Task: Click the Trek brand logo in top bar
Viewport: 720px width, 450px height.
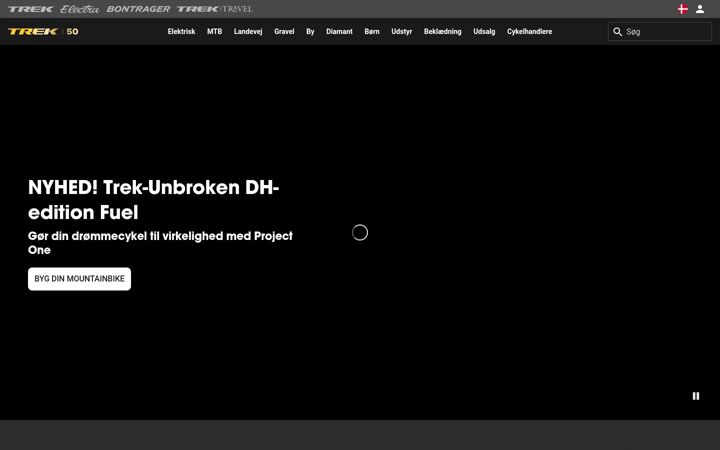Action: click(x=30, y=9)
